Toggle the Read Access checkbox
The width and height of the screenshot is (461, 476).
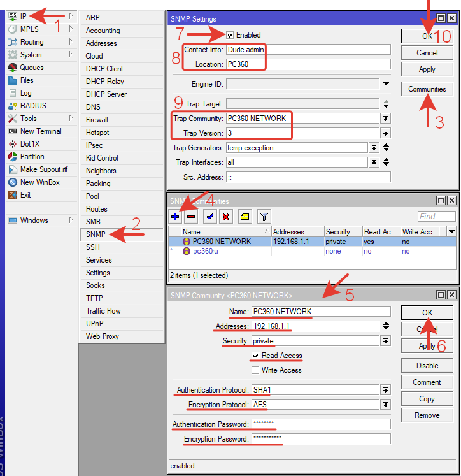point(255,356)
